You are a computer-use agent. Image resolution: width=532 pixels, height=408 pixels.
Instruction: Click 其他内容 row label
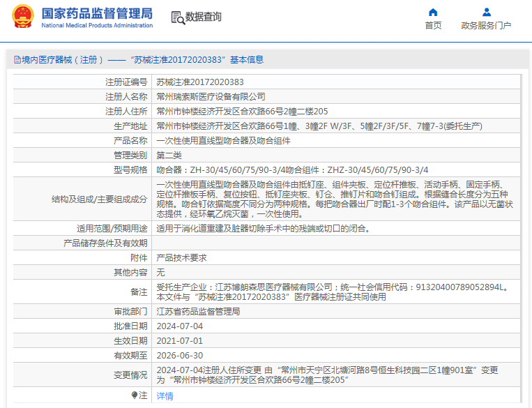click(x=130, y=272)
